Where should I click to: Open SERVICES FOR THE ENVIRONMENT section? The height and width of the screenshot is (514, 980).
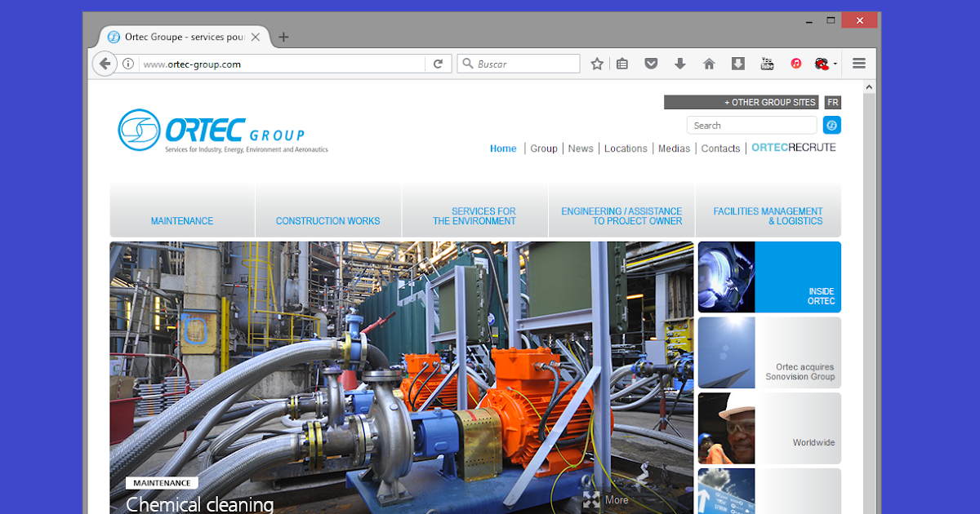[474, 215]
